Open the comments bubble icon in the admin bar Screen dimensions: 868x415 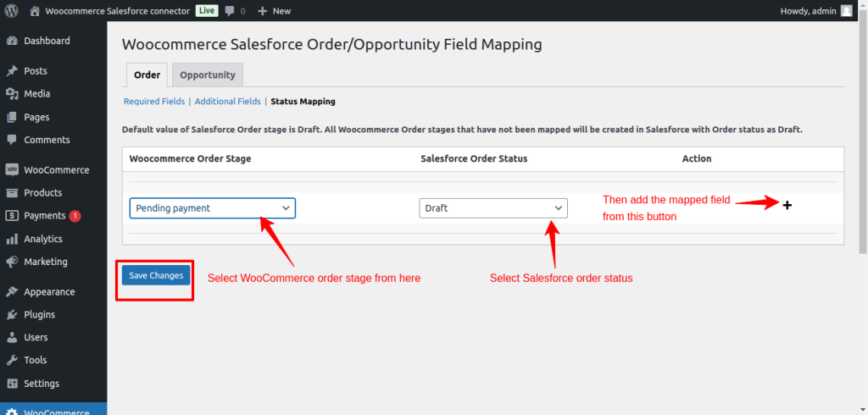(x=231, y=11)
